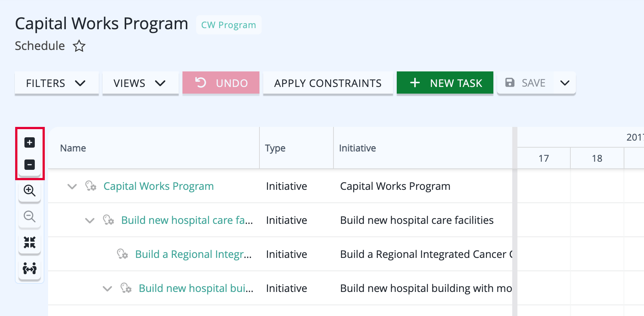Click the zoom-to-fit arrows icon

pyautogui.click(x=30, y=242)
